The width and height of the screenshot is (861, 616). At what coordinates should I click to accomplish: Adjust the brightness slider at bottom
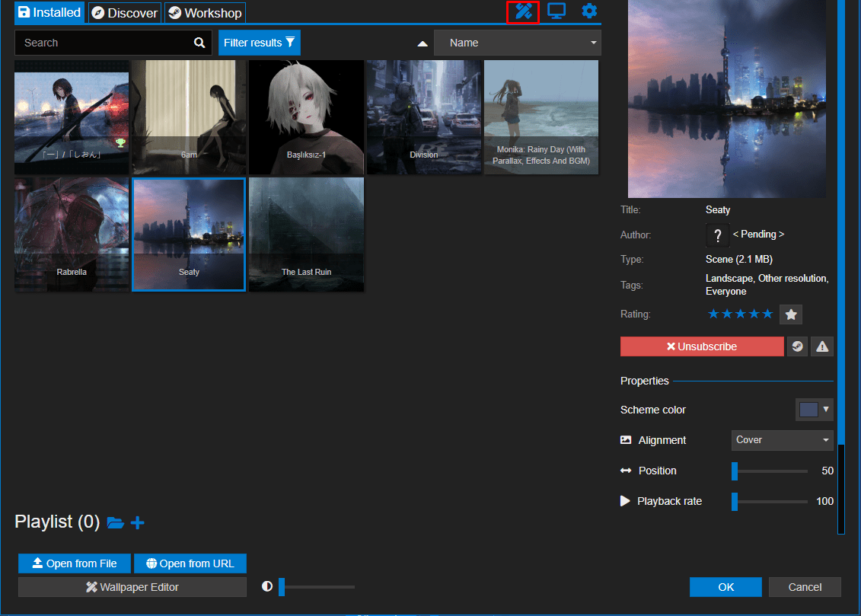point(317,587)
